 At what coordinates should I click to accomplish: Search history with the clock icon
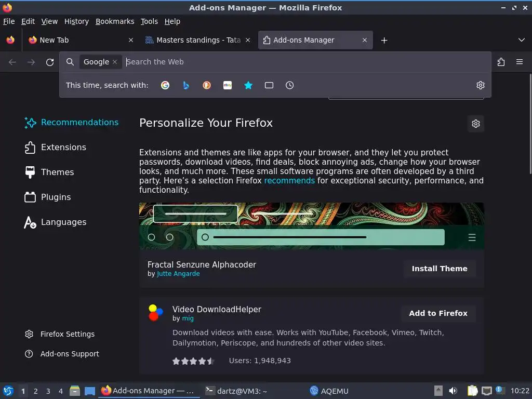290,85
